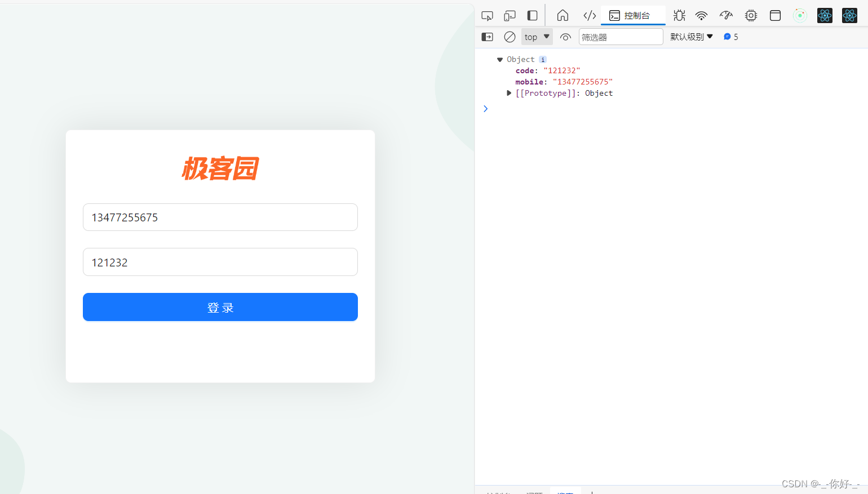This screenshot has width=868, height=494.
Task: Open the first React DevTools icon
Action: [x=825, y=16]
